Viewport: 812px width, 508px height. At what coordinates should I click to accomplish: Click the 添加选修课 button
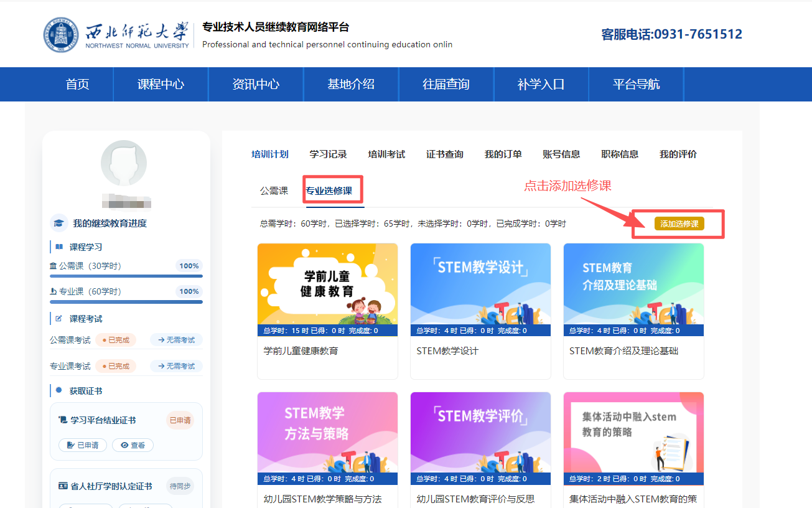click(679, 224)
